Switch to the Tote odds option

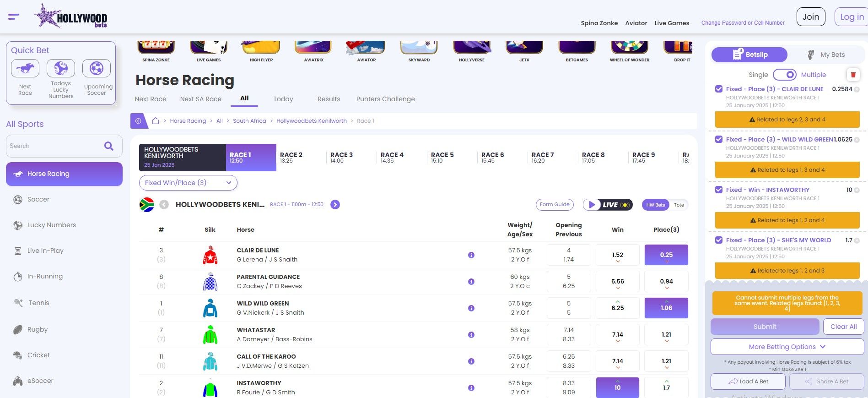pyautogui.click(x=679, y=205)
